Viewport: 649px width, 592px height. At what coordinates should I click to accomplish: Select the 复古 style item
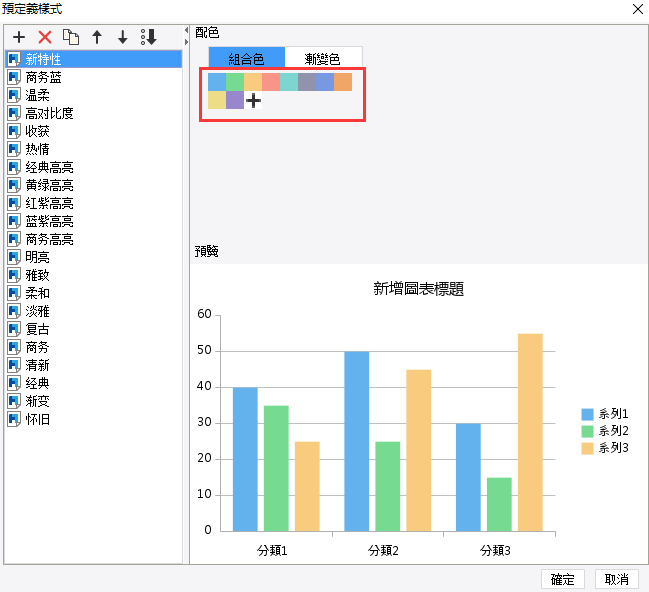[x=94, y=329]
